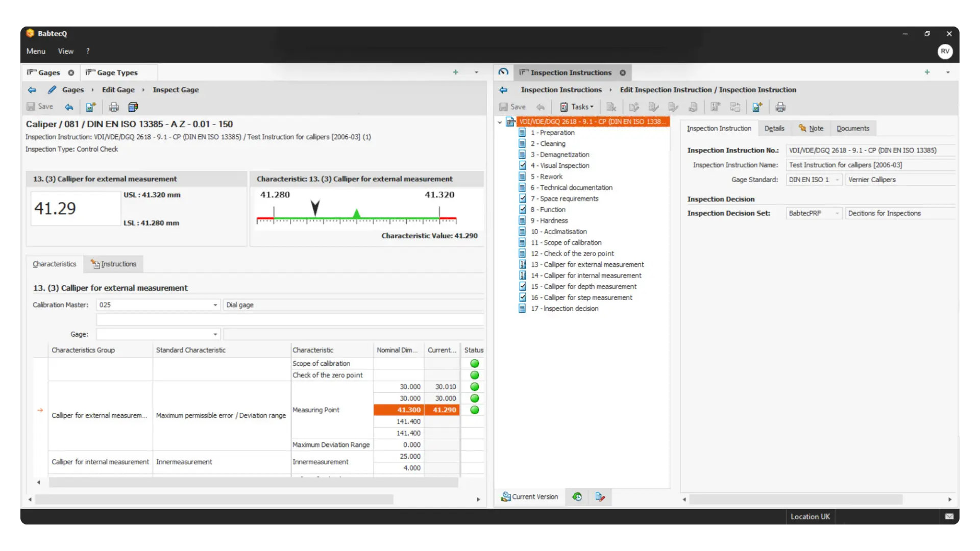Click the fourth greyed step icon after Tasks
Image resolution: width=980 pixels, height=551 pixels.
click(673, 107)
